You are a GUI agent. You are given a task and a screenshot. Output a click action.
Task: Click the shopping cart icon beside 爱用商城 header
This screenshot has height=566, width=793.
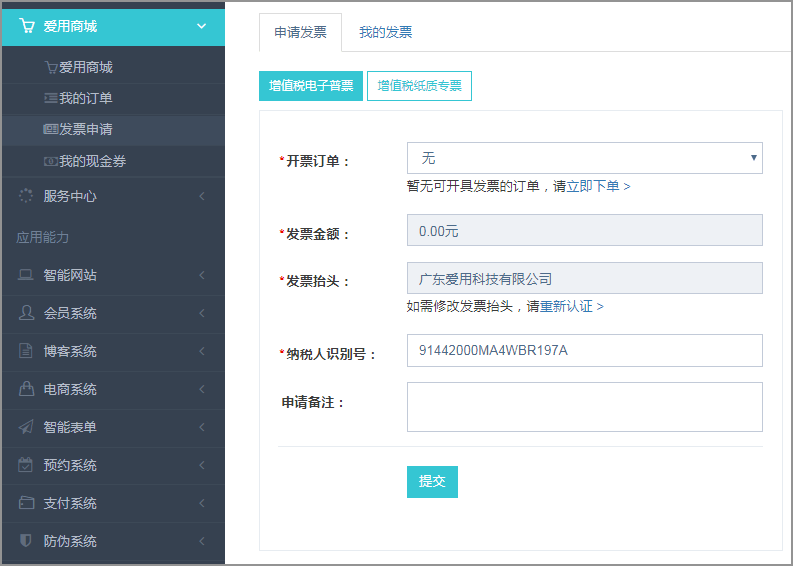(x=26, y=26)
